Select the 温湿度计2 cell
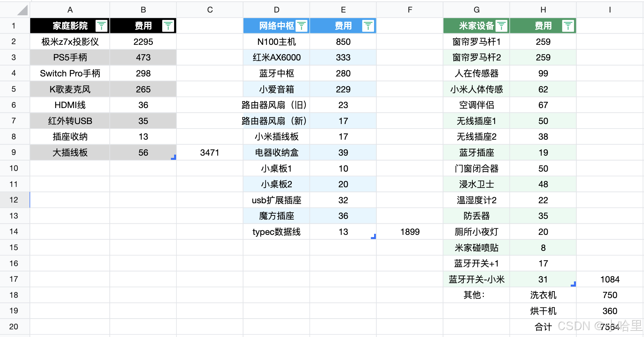644x337 pixels. tap(477, 200)
